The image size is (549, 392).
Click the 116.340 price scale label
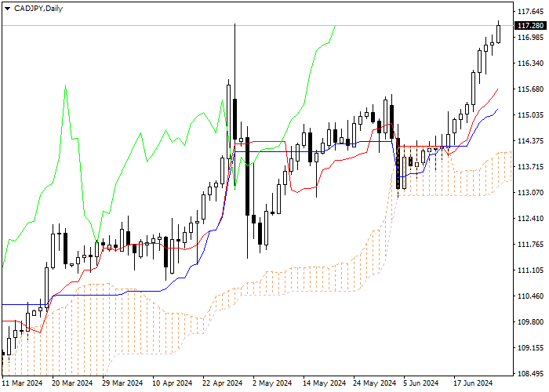click(x=530, y=64)
